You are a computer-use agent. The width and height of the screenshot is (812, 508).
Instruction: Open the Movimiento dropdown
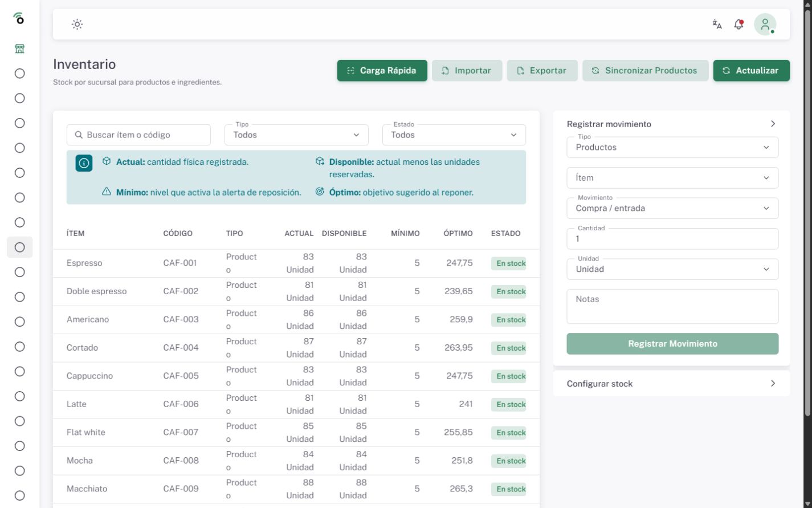tap(672, 208)
